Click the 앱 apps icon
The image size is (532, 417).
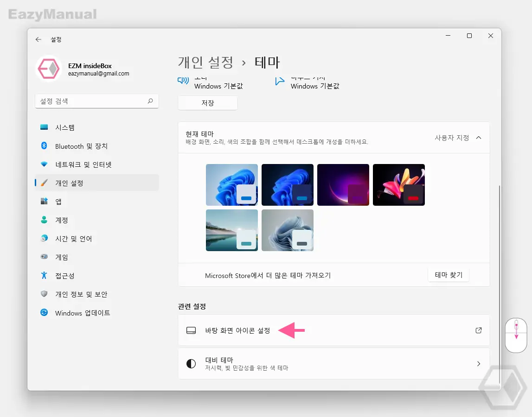(44, 202)
